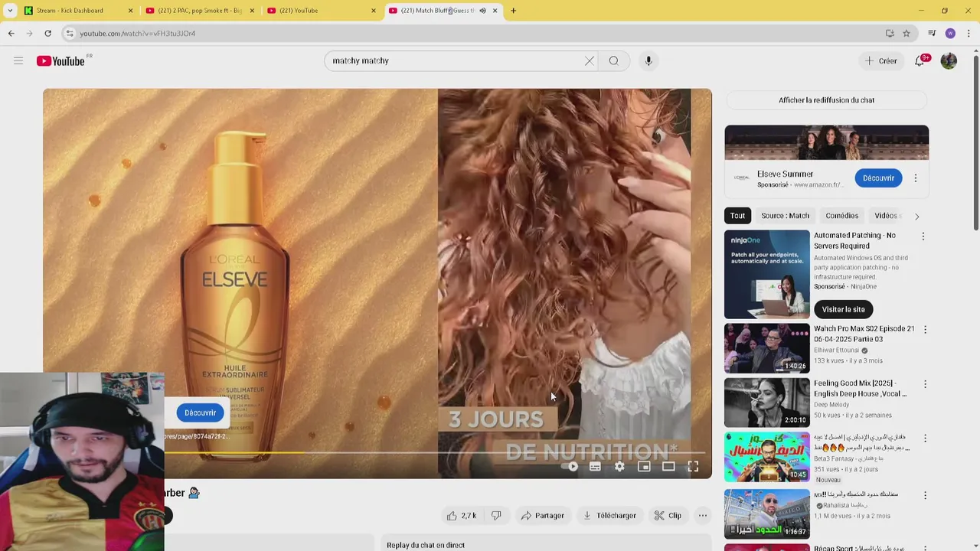The height and width of the screenshot is (551, 980).
Task: Download the video via Télécharger
Action: [x=609, y=515]
